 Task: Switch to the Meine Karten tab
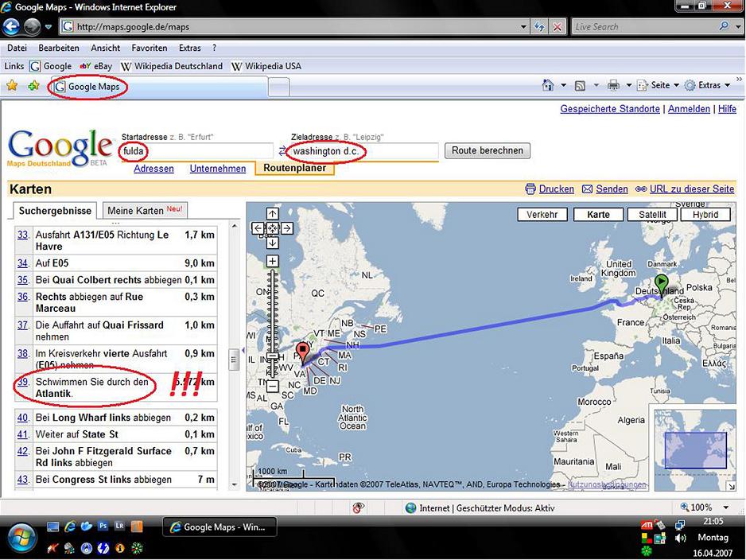[x=145, y=210]
